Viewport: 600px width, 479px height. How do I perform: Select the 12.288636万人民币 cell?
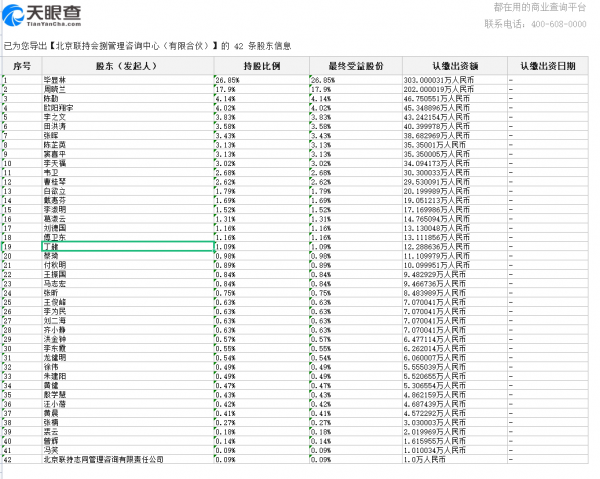(x=455, y=246)
